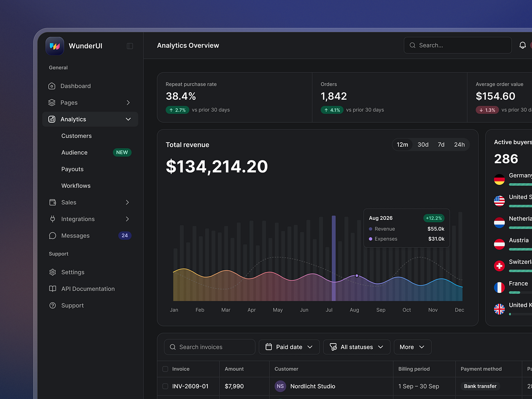Image resolution: width=532 pixels, height=399 pixels.
Task: Click the WunderUI logo icon
Action: (55, 46)
